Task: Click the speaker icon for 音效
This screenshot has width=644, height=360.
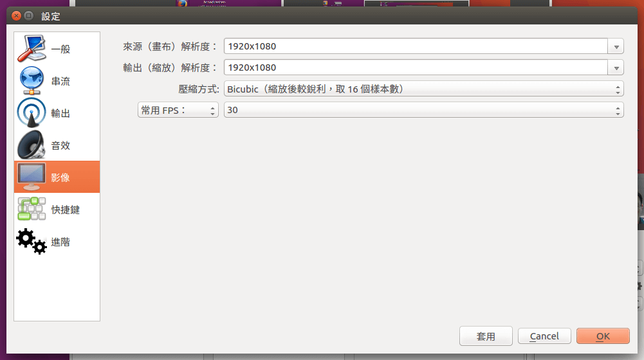Action: (31, 145)
